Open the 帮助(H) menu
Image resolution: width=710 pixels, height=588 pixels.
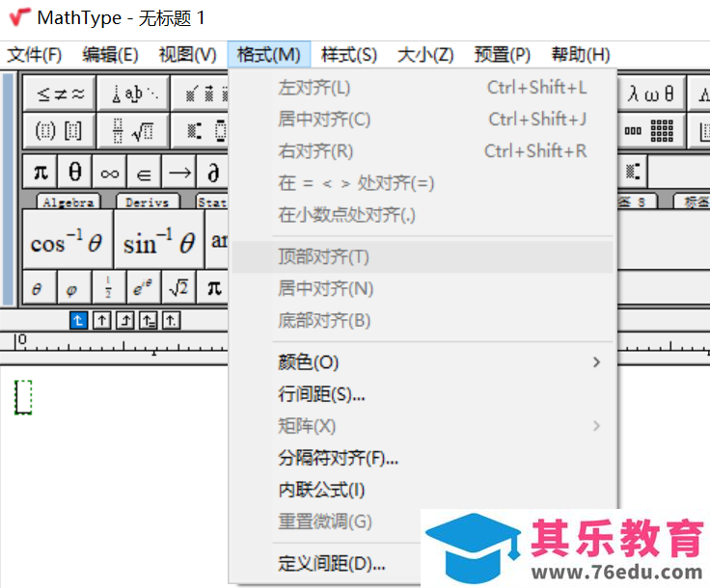click(581, 55)
